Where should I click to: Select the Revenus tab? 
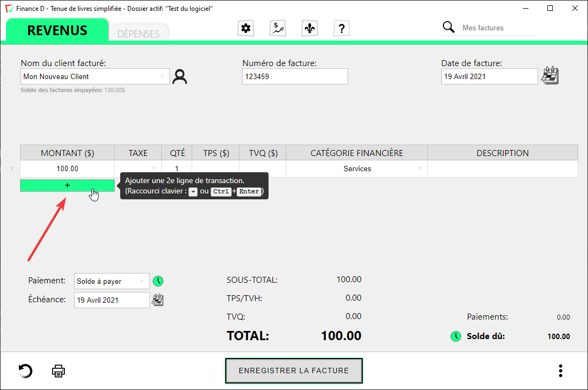[57, 30]
